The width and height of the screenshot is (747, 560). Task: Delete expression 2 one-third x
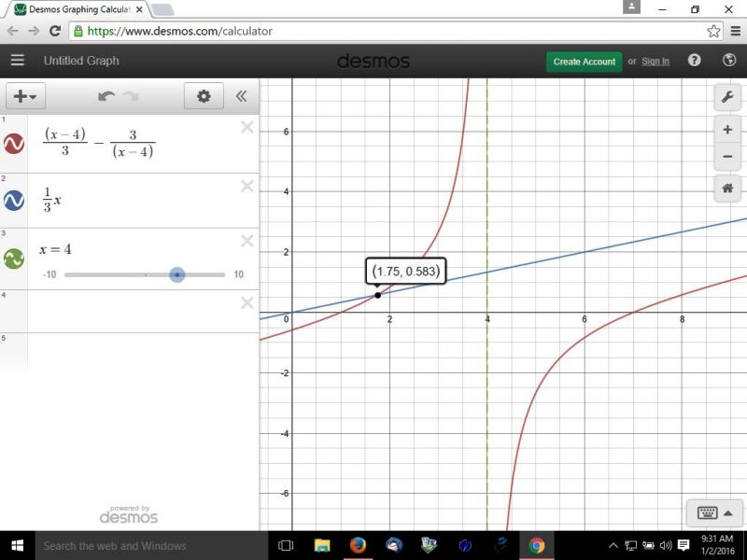point(247,186)
